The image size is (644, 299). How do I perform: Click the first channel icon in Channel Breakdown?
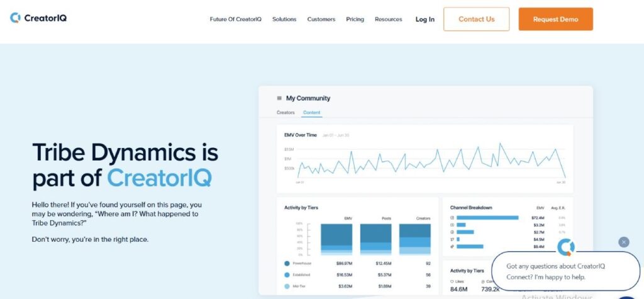click(452, 218)
